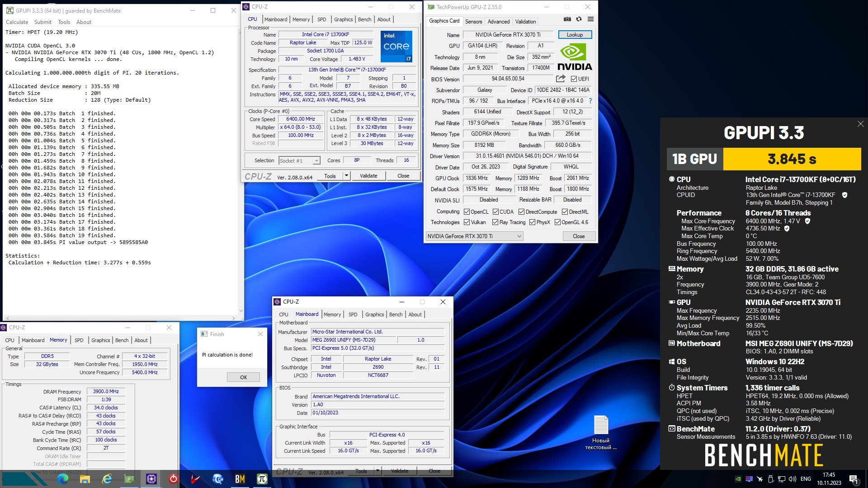868x488 pixels.
Task: Click the BenchMate BM taskbar icon
Action: pos(240,479)
